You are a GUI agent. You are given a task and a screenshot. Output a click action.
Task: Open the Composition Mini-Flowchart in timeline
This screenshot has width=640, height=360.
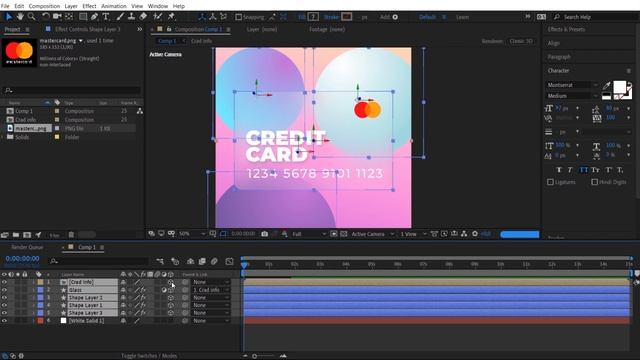160,261
